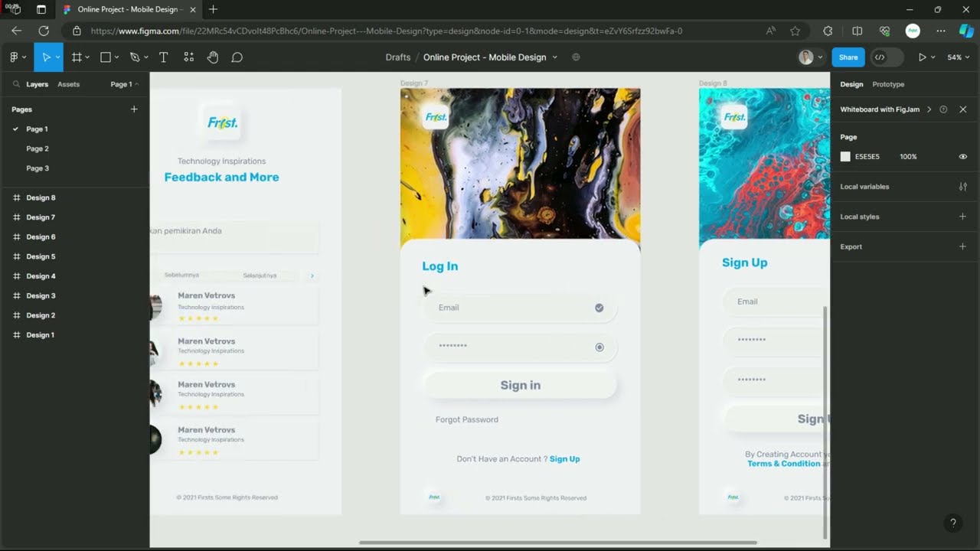The image size is (980, 551).
Task: Click background opacity 100% field
Action: point(908,157)
